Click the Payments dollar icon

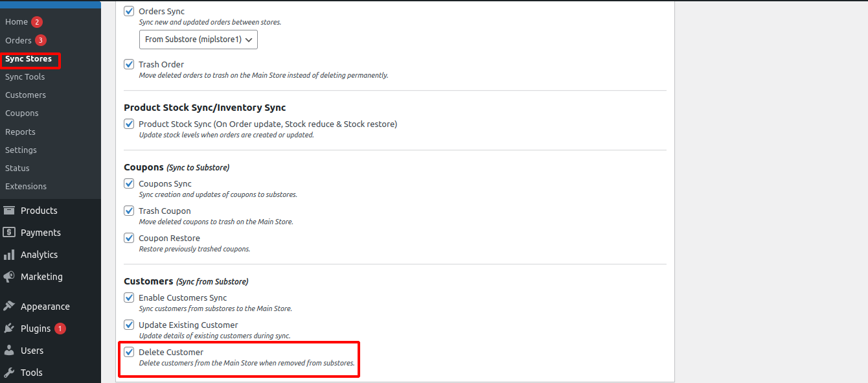click(9, 233)
